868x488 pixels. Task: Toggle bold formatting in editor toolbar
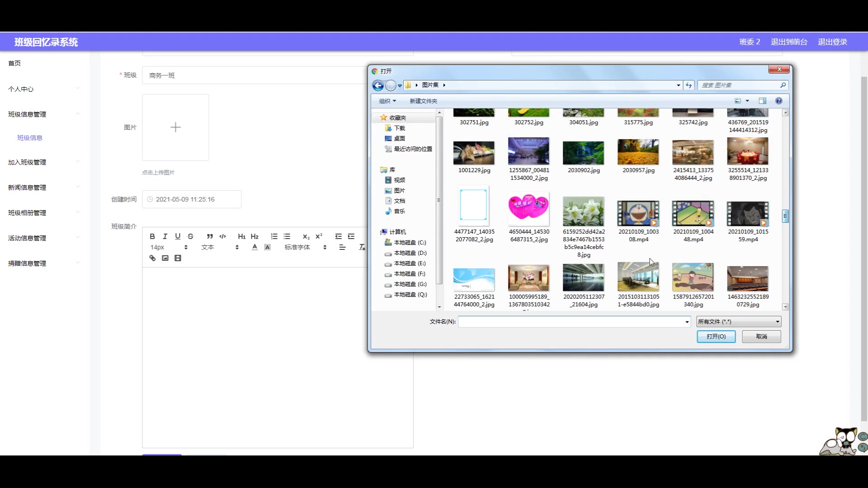click(152, 236)
